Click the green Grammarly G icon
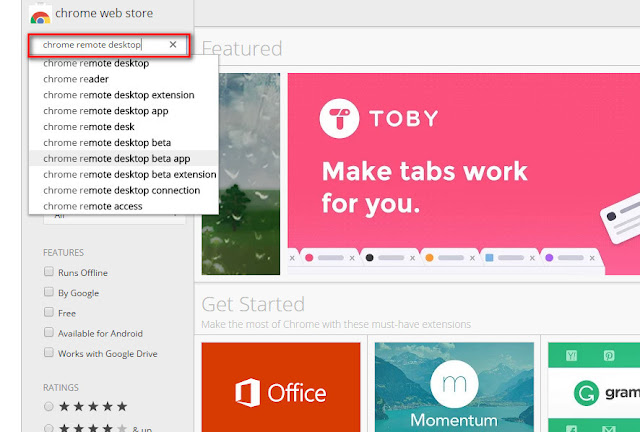640x432 pixels. coord(586,393)
